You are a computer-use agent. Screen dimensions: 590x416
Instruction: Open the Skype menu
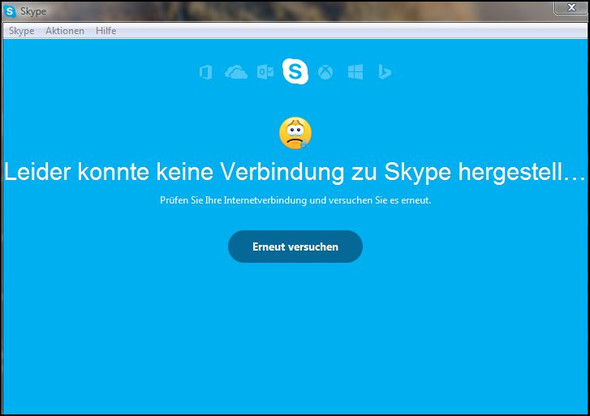tap(21, 31)
